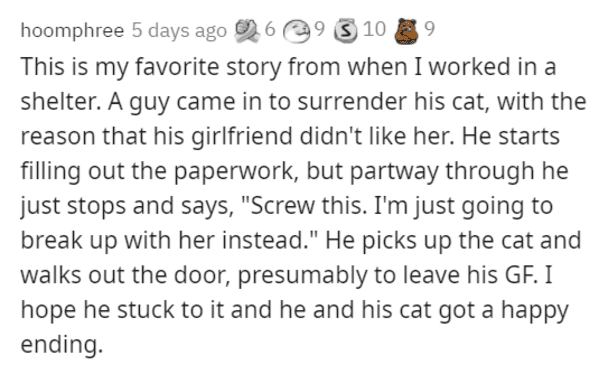Click the count 9 beside the bear award
The image size is (599, 365).
pos(429,29)
